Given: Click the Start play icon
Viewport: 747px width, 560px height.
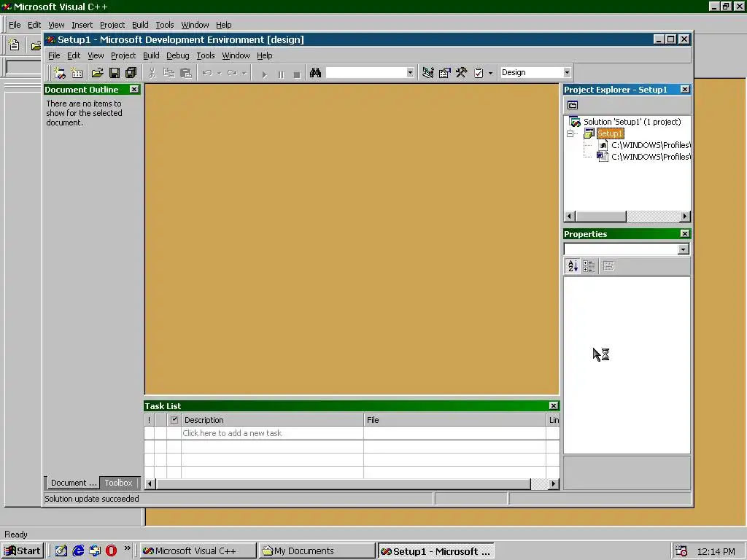Looking at the screenshot, I should [x=264, y=74].
